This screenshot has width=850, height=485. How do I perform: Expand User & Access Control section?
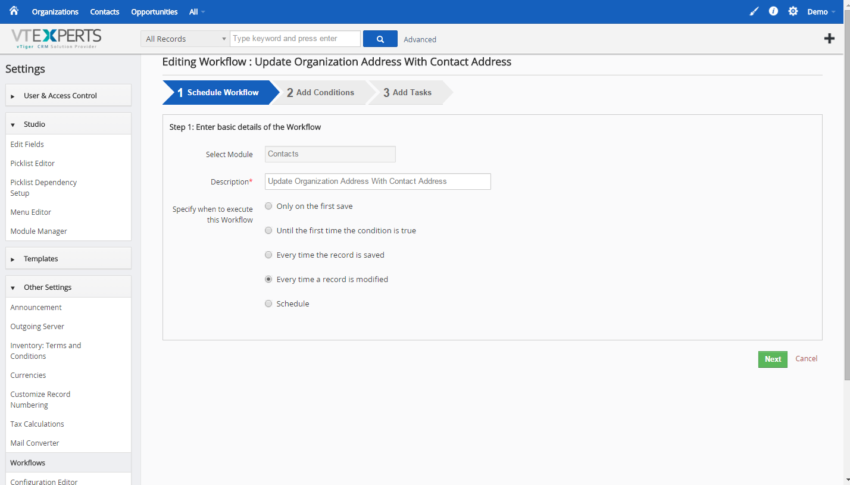tap(68, 95)
